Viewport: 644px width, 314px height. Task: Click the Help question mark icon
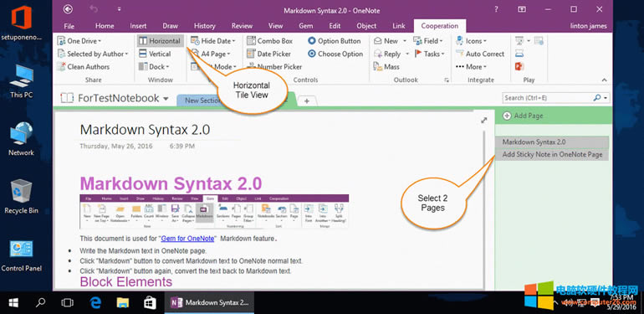point(496,8)
